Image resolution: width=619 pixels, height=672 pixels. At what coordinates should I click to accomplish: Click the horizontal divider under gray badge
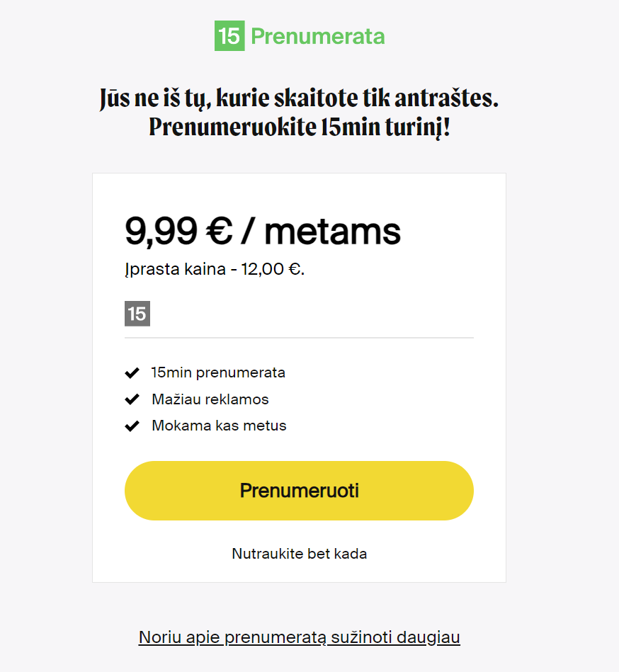click(299, 338)
